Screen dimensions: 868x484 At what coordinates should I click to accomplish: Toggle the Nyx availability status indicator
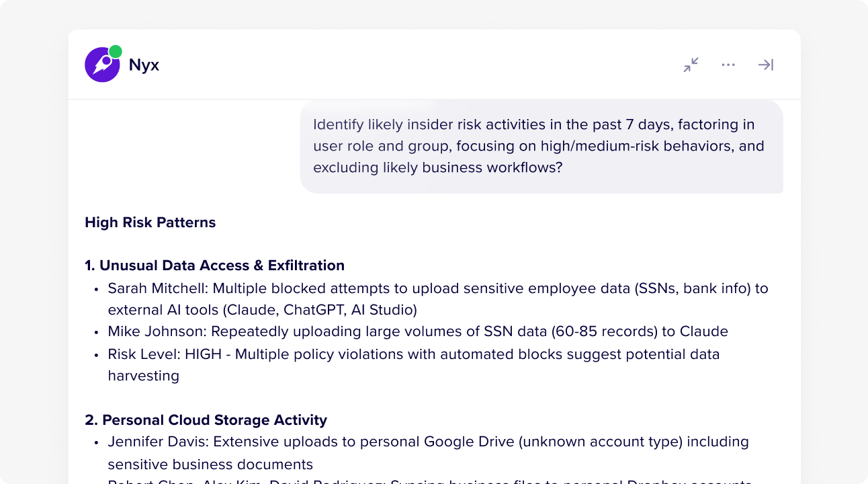[116, 50]
